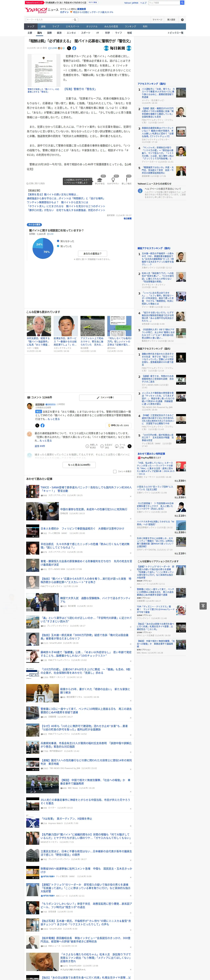Click なるほど 161 reaction face
Image resolution: width=210 pixels, height=980 pixels.
[x=106, y=446]
